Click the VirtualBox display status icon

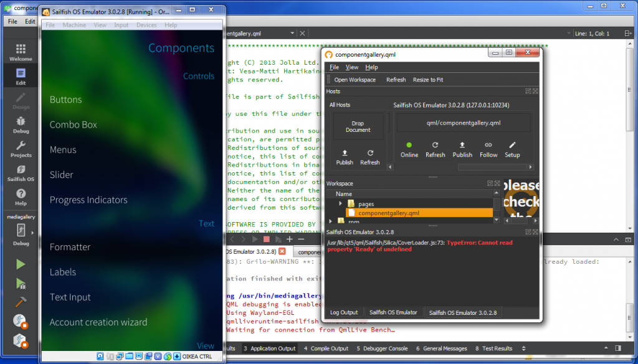pyautogui.click(x=139, y=357)
